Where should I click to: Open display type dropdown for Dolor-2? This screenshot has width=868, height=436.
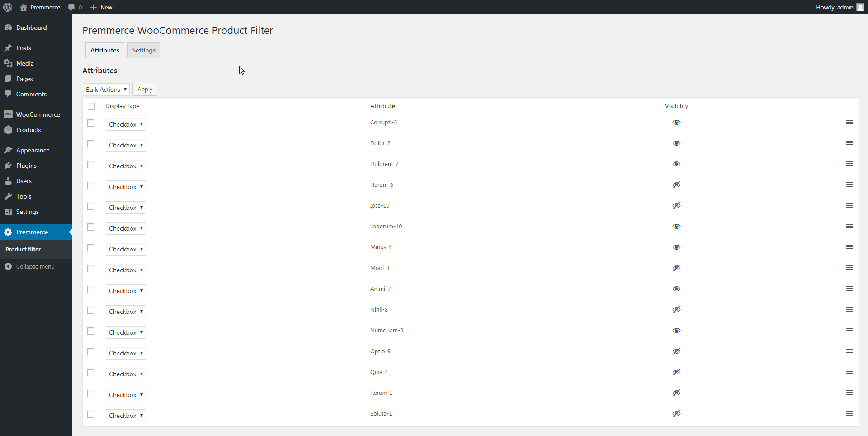[x=126, y=145]
